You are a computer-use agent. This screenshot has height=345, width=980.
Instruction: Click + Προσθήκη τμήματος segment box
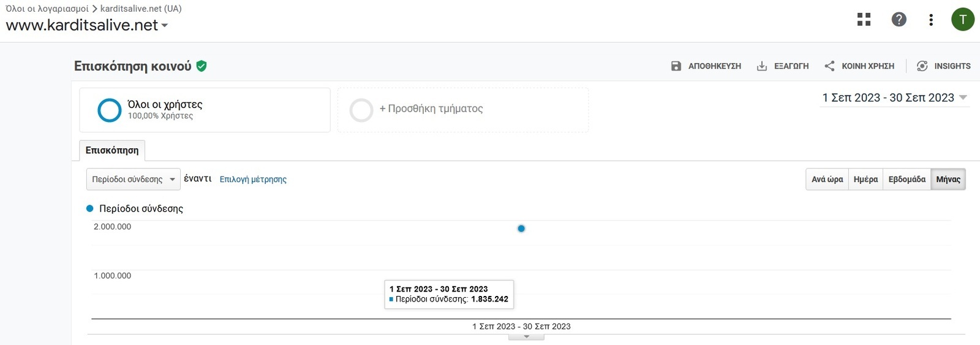[463, 110]
